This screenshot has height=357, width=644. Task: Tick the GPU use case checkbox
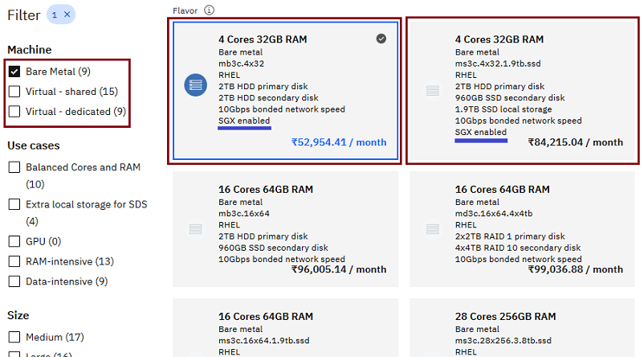(14, 241)
